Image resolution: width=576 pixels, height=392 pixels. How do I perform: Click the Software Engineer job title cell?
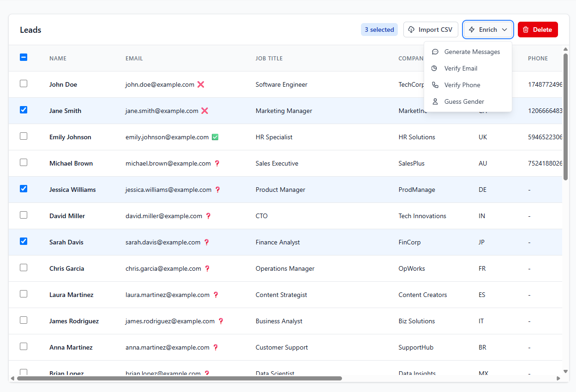pos(282,84)
